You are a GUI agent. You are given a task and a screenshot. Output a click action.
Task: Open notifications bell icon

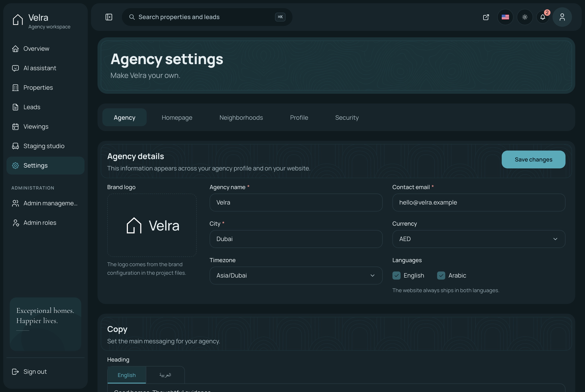pos(543,17)
